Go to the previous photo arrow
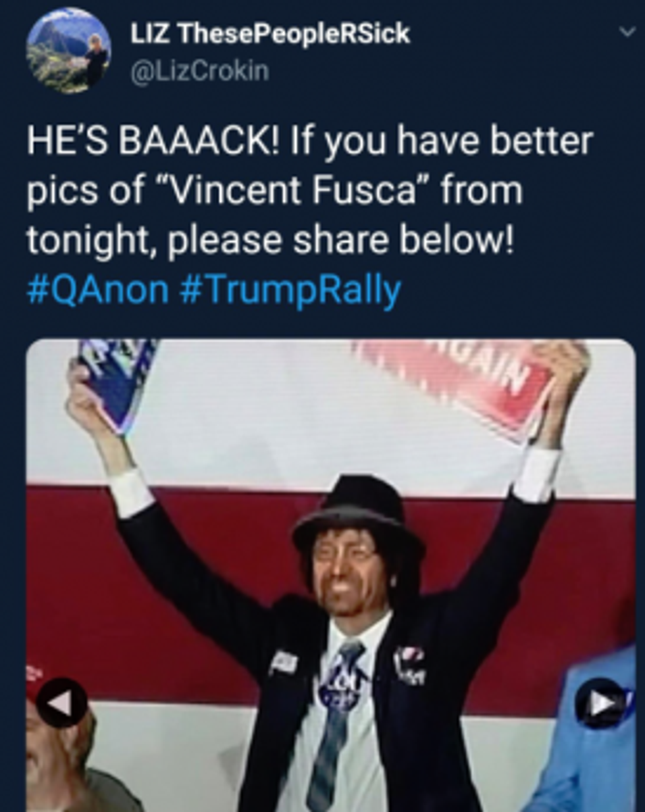Image resolution: width=645 pixels, height=812 pixels. pos(61,702)
